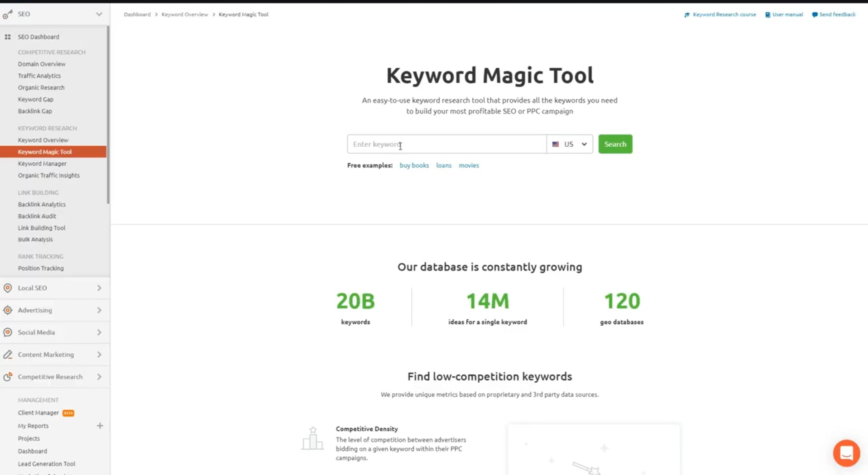Select Keyword Gap

pos(35,99)
